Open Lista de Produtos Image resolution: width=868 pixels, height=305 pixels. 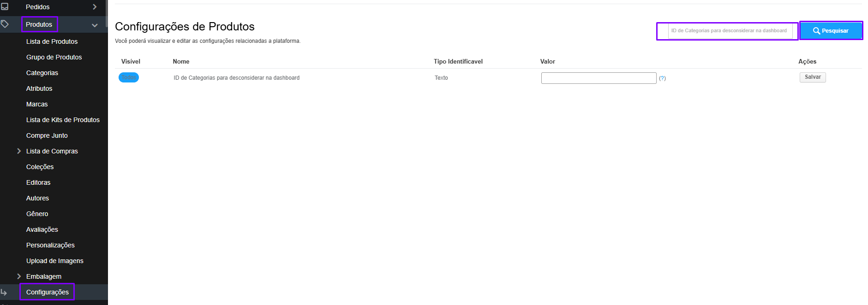tap(52, 41)
